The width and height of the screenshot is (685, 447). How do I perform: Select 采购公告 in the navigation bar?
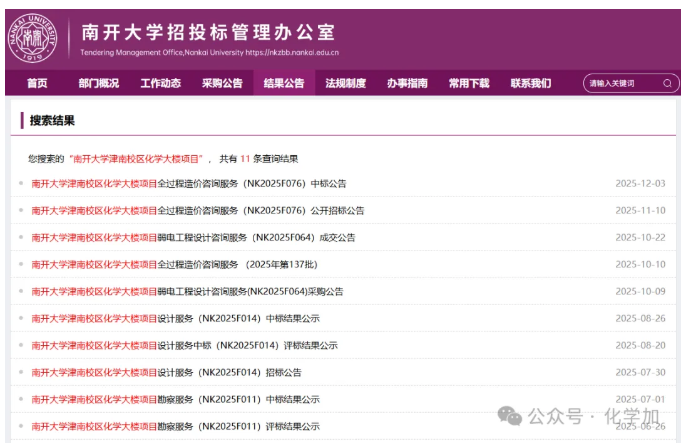click(x=222, y=83)
